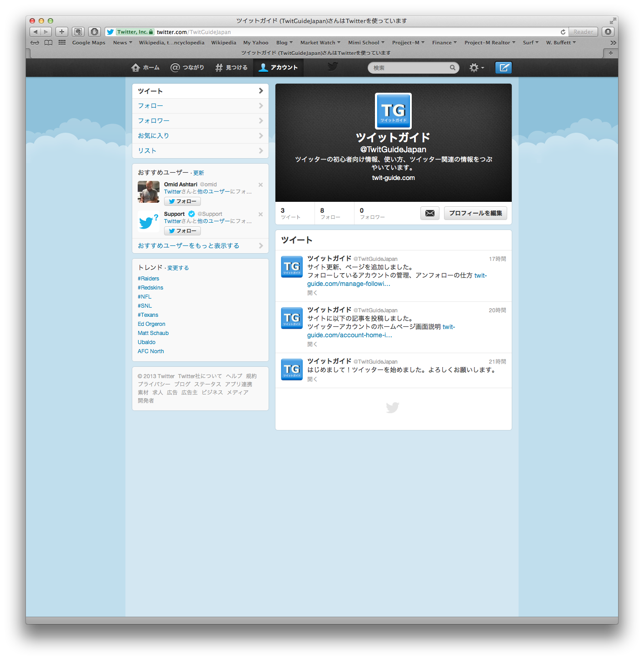Select the アカウント tab
The image size is (644, 660).
click(278, 67)
